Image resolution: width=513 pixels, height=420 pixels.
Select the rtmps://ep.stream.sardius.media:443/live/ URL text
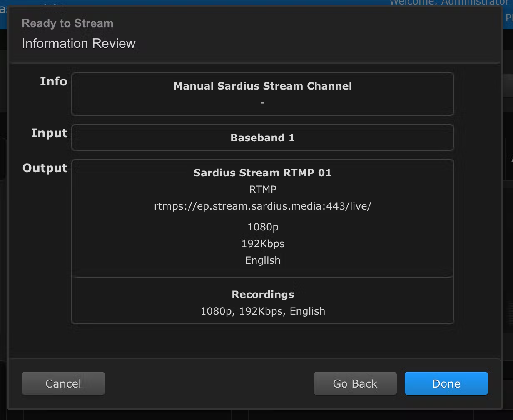coord(263,206)
